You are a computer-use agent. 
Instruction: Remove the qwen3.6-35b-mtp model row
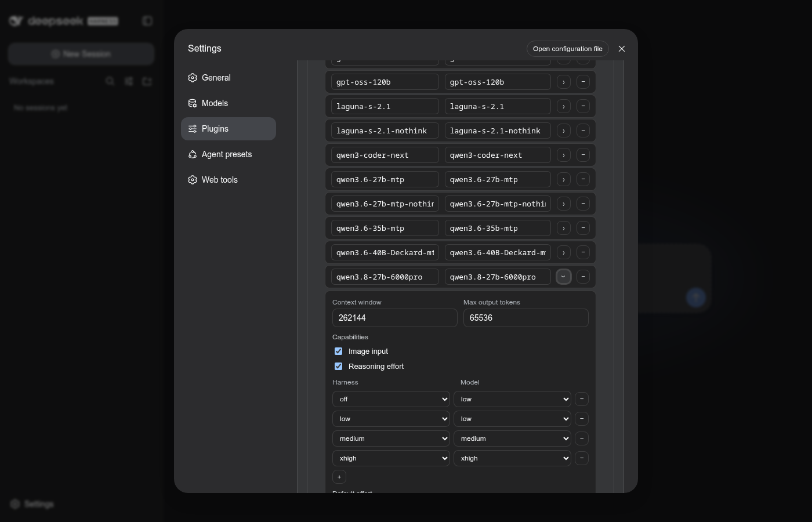pyautogui.click(x=583, y=229)
